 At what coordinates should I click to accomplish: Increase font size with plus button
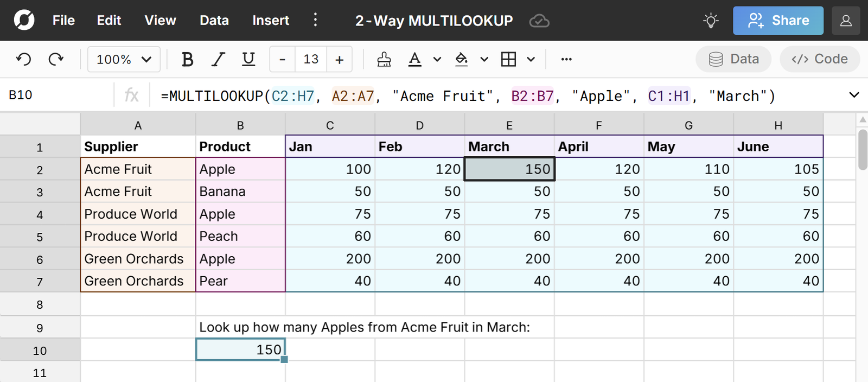[x=340, y=59]
